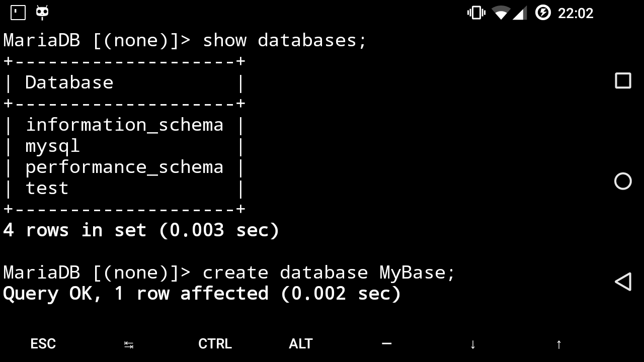Screen dimensions: 644x362
Task: Open the CyanogenMod notification icon
Action: pyautogui.click(x=42, y=13)
